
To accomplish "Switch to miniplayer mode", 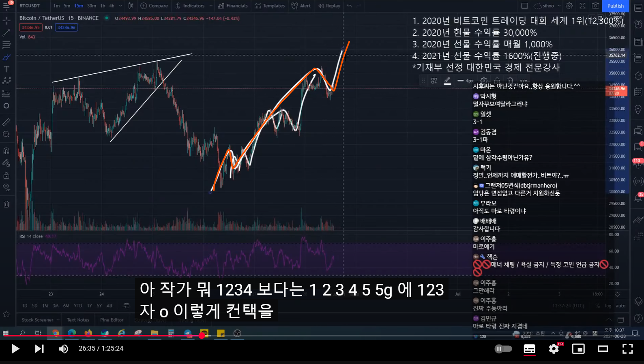I will click(x=578, y=349).
